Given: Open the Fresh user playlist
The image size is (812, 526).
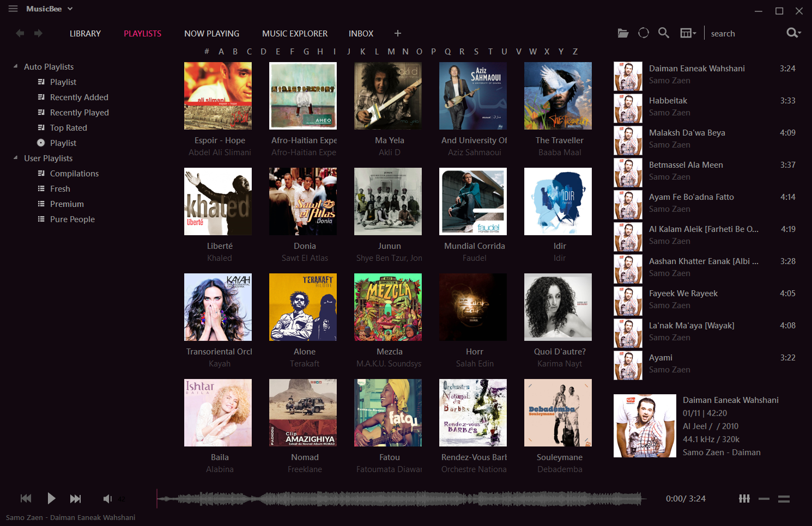Looking at the screenshot, I should 60,188.
